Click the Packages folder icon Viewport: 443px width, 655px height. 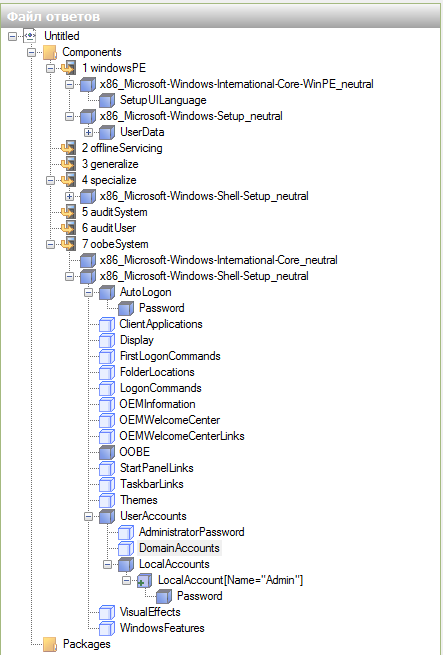click(x=50, y=644)
